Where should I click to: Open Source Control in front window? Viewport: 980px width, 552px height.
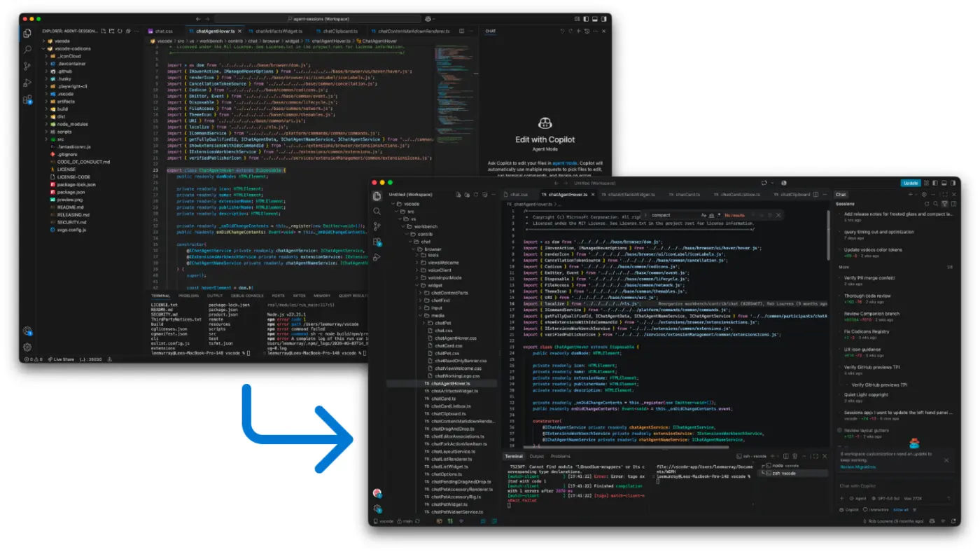tap(377, 227)
